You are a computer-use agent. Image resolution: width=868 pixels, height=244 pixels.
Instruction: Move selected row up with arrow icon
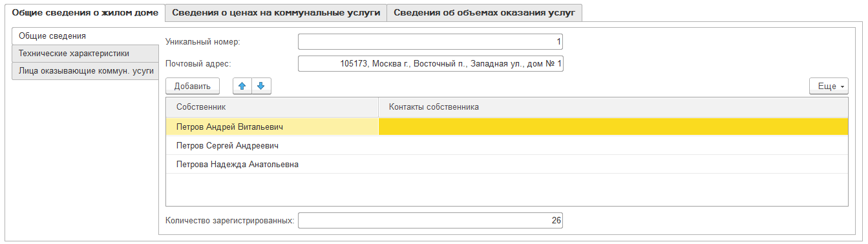[x=242, y=86]
